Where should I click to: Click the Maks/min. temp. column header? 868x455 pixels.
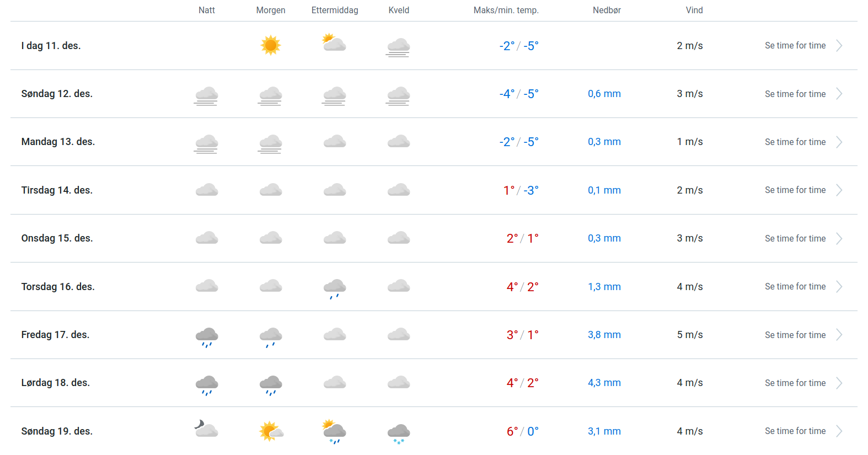(x=506, y=10)
